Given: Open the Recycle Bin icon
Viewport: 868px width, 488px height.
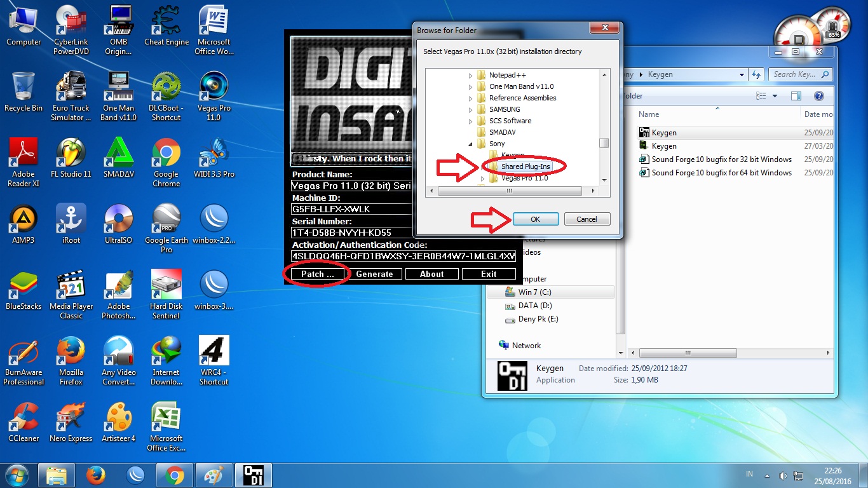Looking at the screenshot, I should 24,91.
